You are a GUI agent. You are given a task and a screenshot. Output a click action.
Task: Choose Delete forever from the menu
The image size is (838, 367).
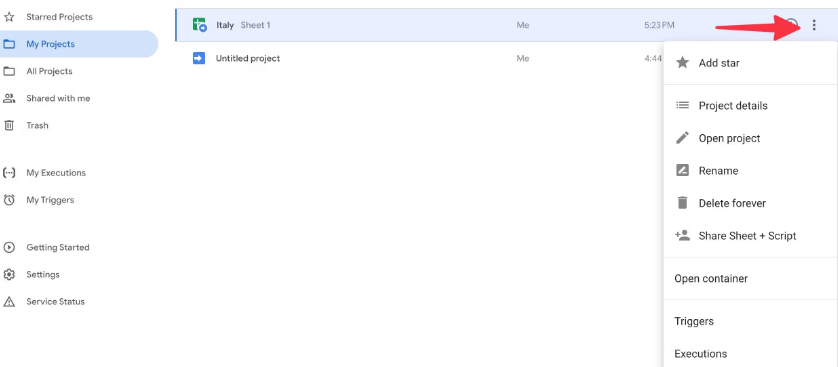tap(750, 203)
